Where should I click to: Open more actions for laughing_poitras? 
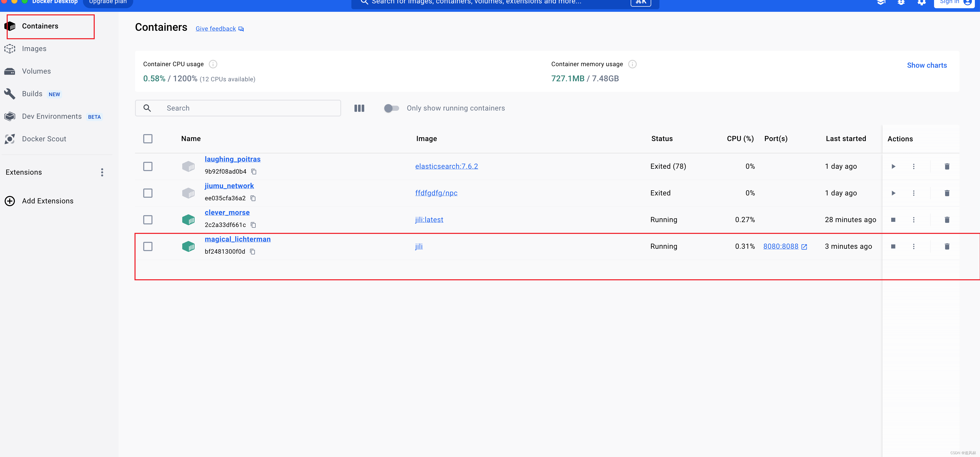(914, 166)
